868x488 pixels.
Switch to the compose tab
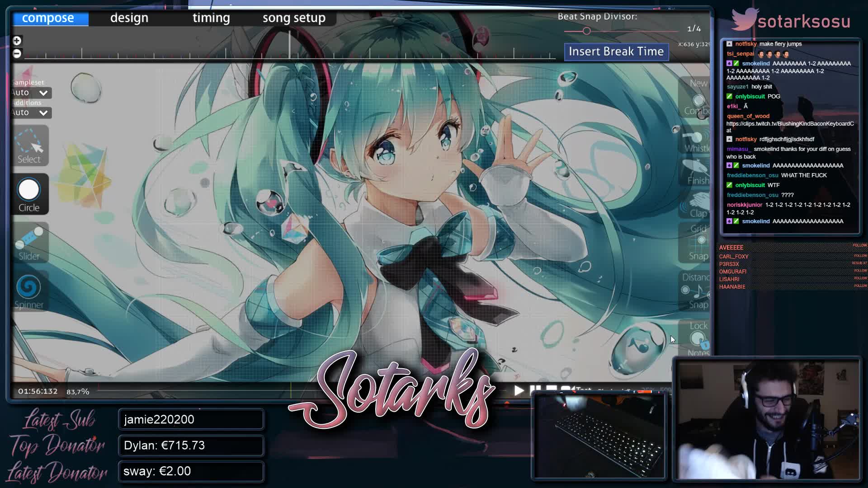(51, 18)
